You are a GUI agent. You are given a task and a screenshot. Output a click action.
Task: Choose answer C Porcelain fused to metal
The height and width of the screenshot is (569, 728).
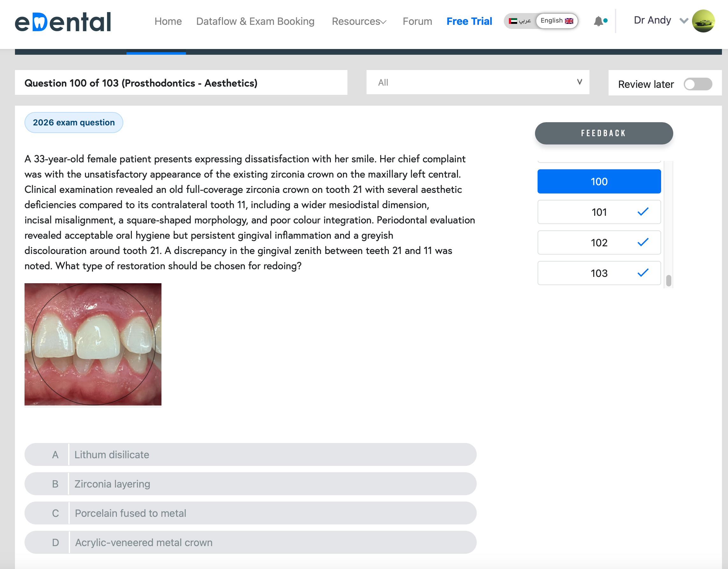250,513
